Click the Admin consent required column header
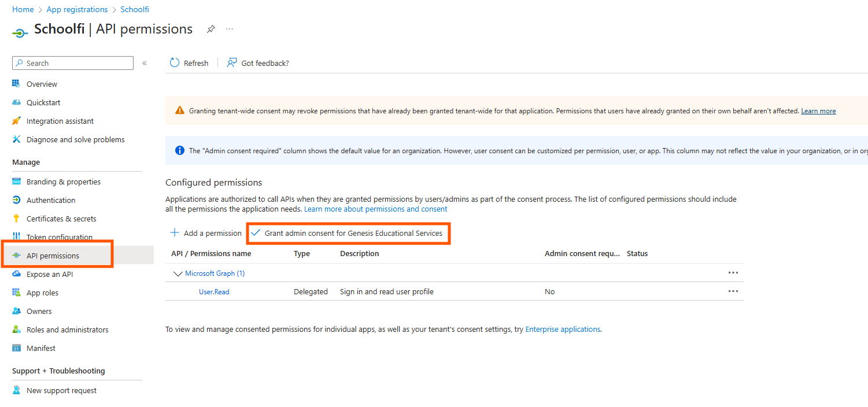The width and height of the screenshot is (868, 407). 582,253
